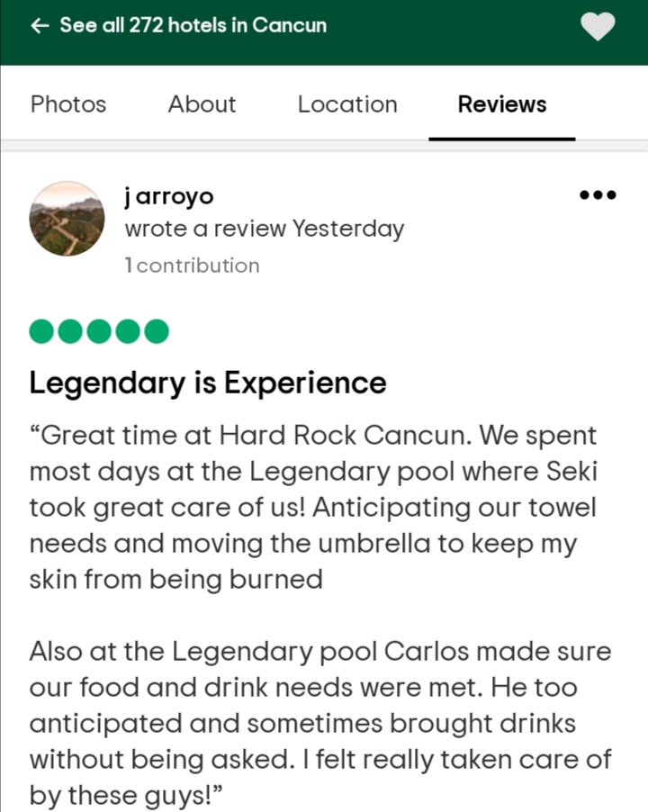Open j arroyo's profile avatar
648x812 pixels.
pyautogui.click(x=67, y=219)
